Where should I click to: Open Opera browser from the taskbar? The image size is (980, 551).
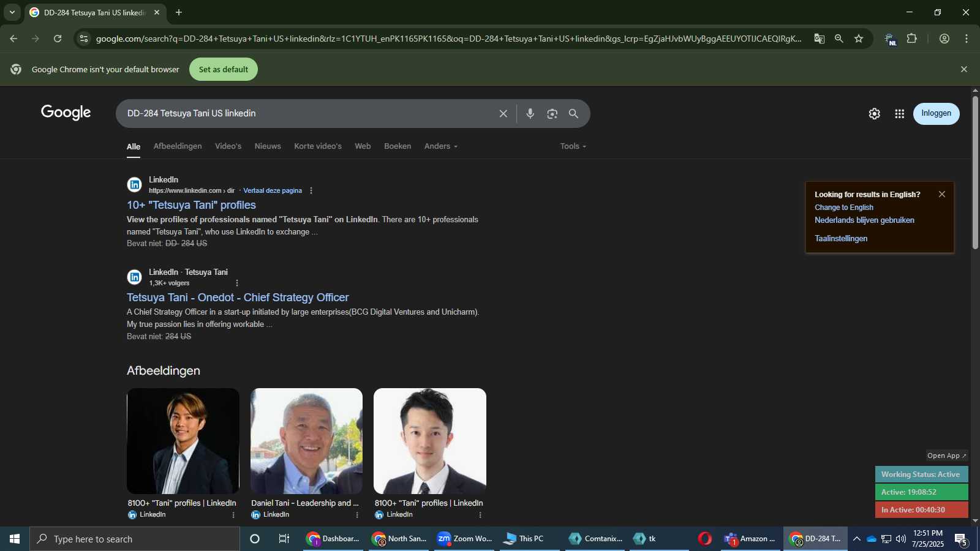704,539
